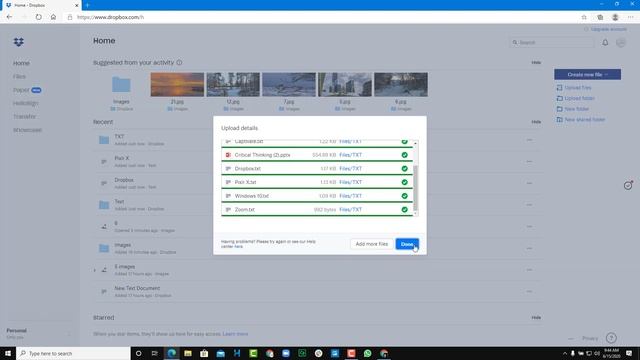Open Task View from the taskbar
This screenshot has height=360, width=640.
155,353
